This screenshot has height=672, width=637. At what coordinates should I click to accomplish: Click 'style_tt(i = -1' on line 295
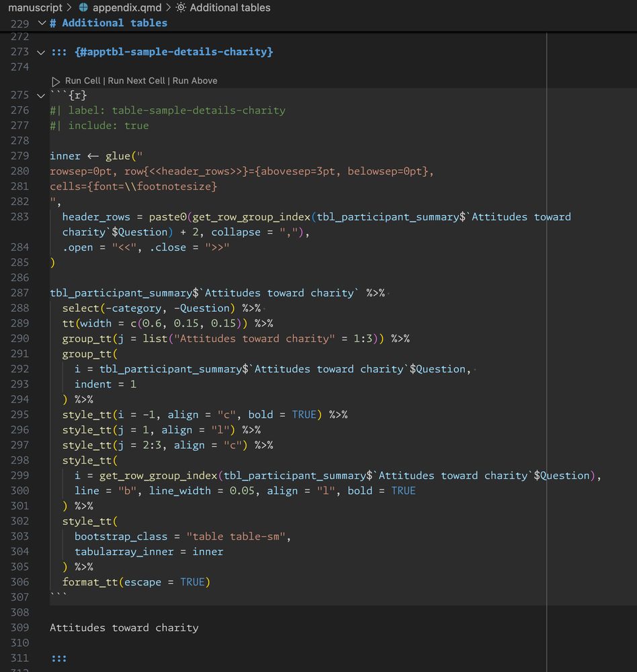[108, 415]
